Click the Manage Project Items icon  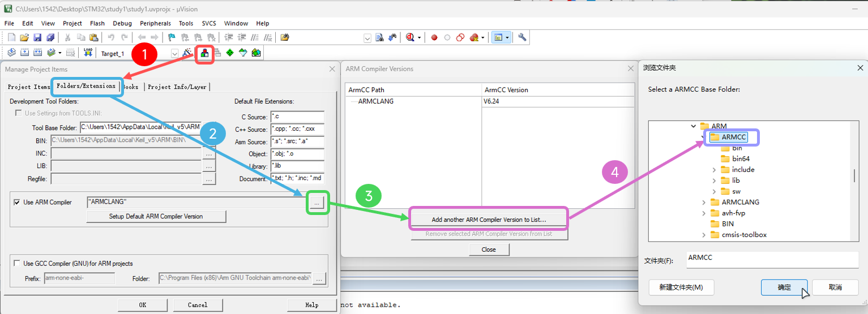(x=204, y=53)
